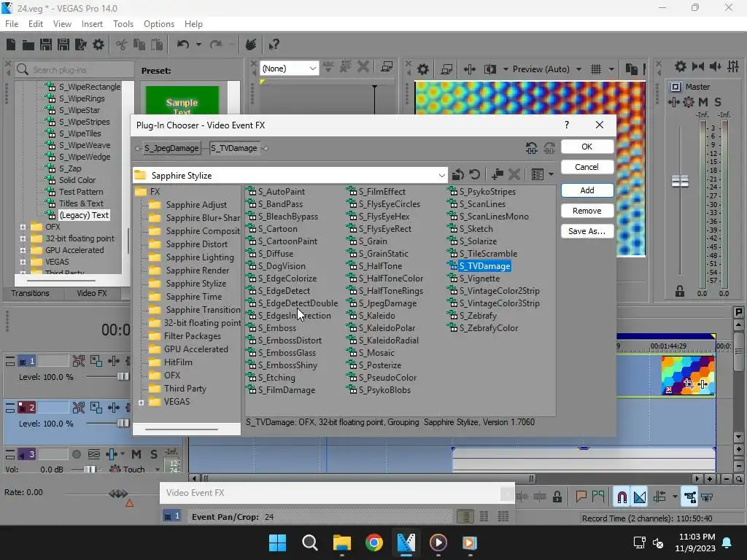The width and height of the screenshot is (747, 560).
Task: Expand the VEGAS folder in chooser tree
Action: (142, 402)
